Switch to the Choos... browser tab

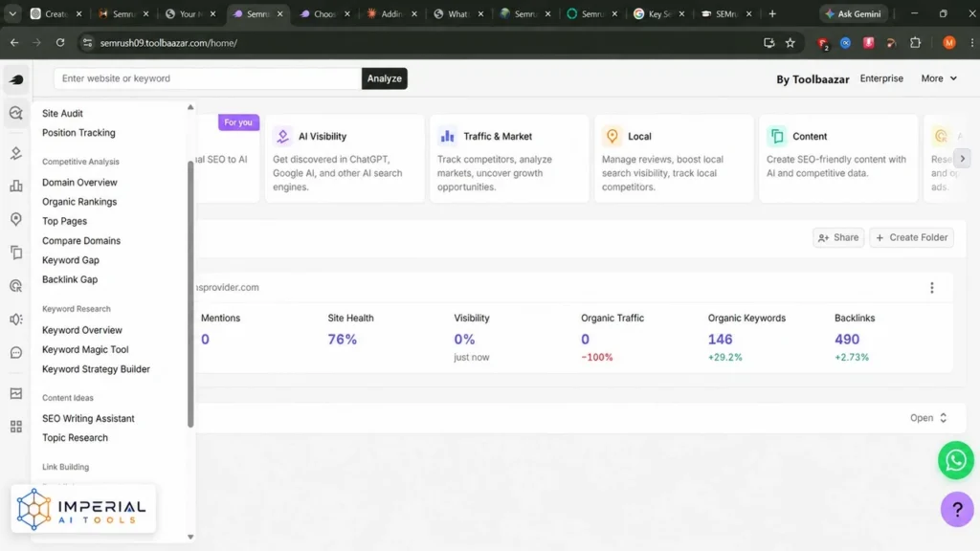coord(324,13)
